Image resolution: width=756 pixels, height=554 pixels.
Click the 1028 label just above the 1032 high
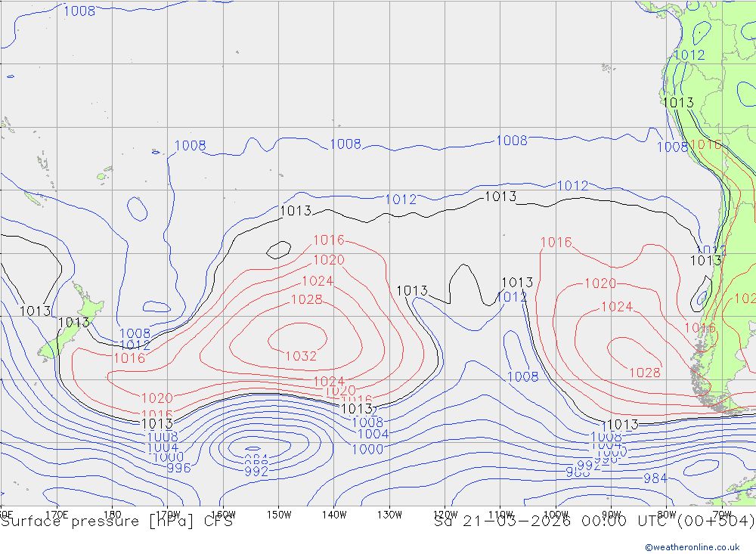point(307,299)
